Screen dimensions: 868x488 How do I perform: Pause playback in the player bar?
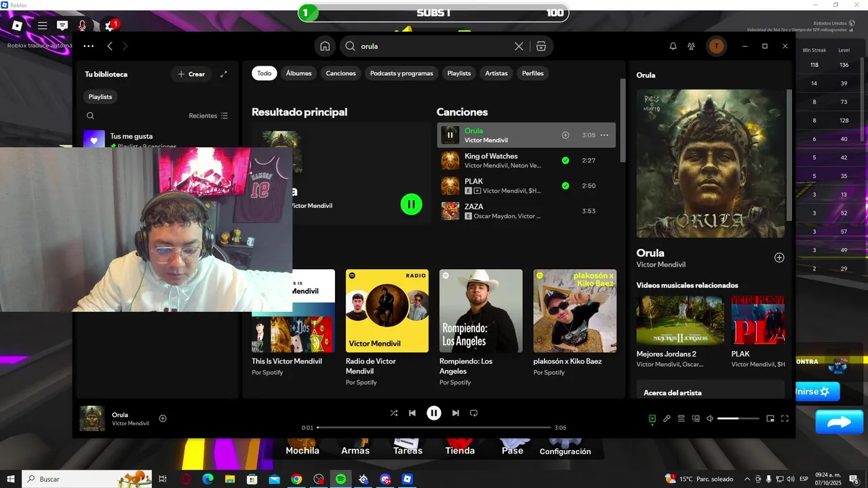tap(434, 413)
